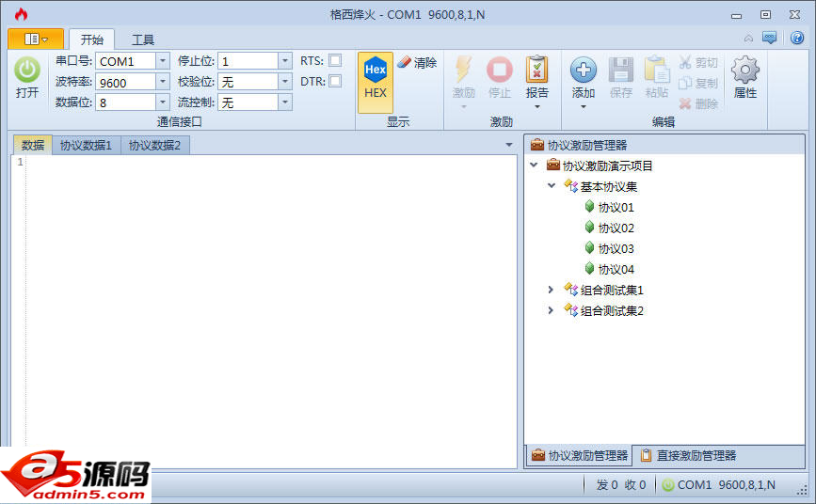This screenshot has width=816, height=504.
Task: Open the 校验位 dropdown arrow
Action: (x=284, y=82)
